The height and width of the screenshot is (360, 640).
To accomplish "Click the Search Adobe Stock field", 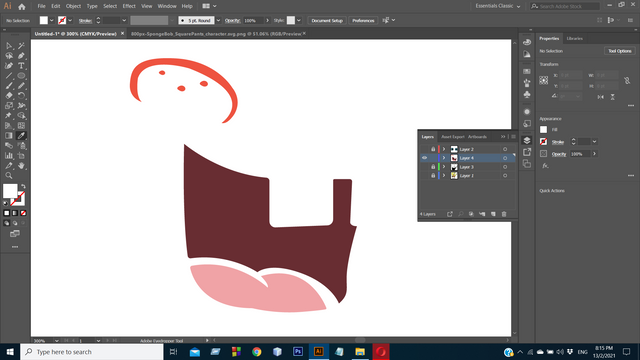I will pos(565,6).
